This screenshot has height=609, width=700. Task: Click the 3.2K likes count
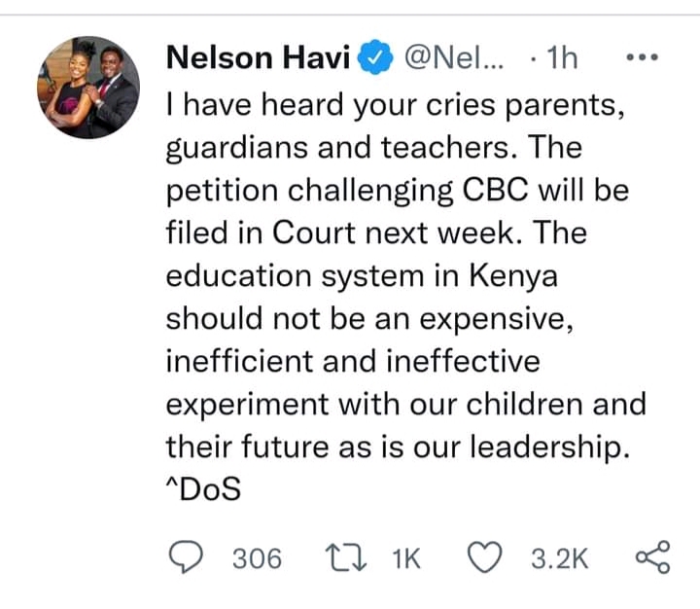point(559,558)
